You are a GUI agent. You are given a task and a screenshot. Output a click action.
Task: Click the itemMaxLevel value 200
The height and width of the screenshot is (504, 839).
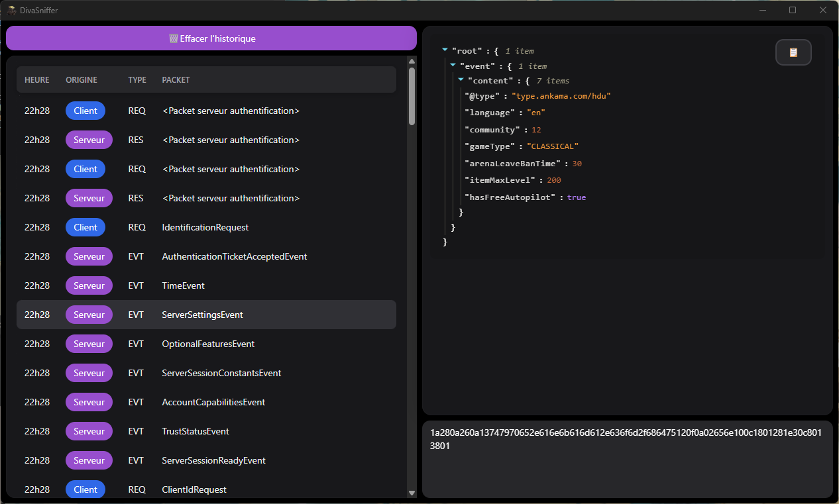[554, 180]
